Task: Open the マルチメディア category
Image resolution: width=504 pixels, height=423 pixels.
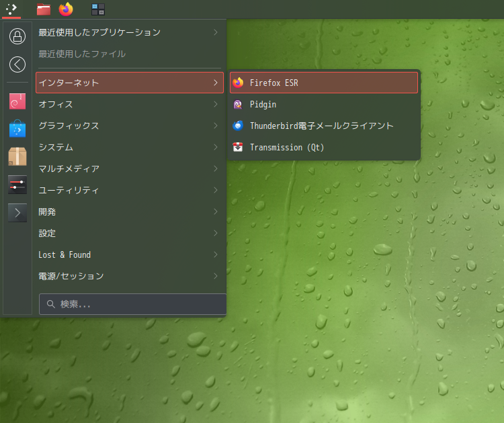Action: [x=130, y=169]
